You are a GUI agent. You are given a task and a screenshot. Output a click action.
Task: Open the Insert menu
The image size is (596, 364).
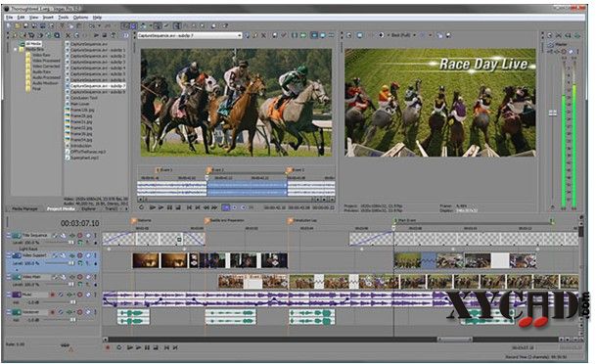[48, 17]
